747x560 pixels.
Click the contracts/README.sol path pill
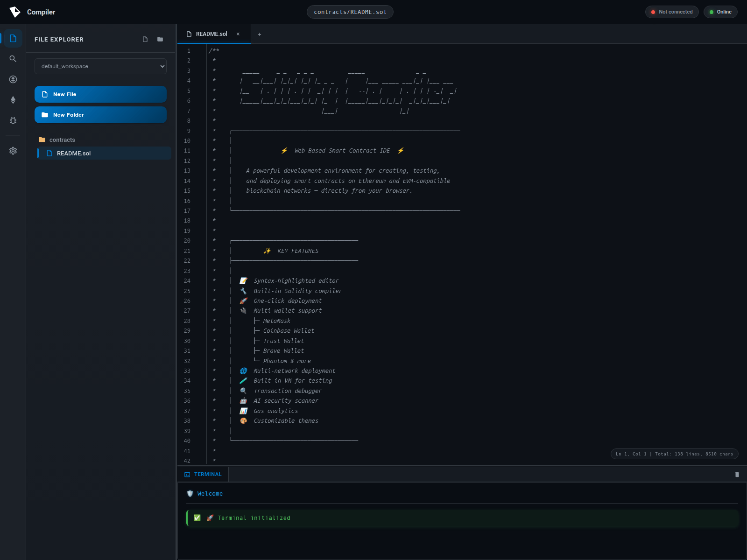pos(350,12)
